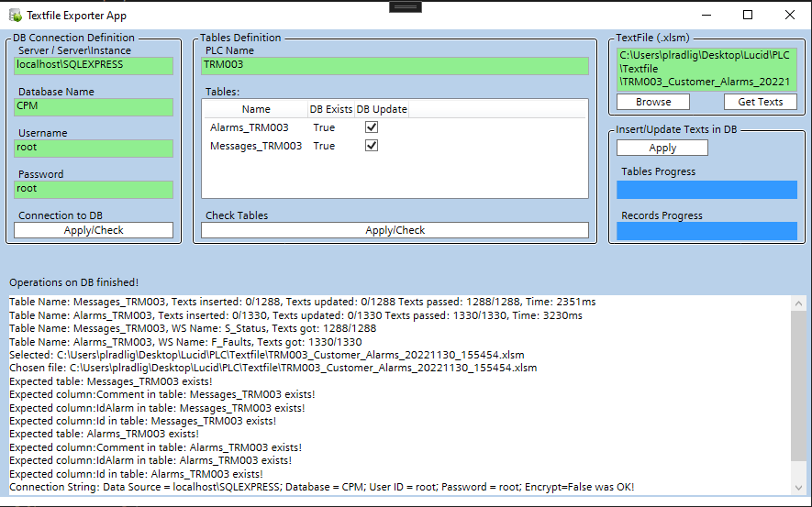Click the log vertical scrollbar thumb
The width and height of the screenshot is (812, 507).
coord(798,385)
